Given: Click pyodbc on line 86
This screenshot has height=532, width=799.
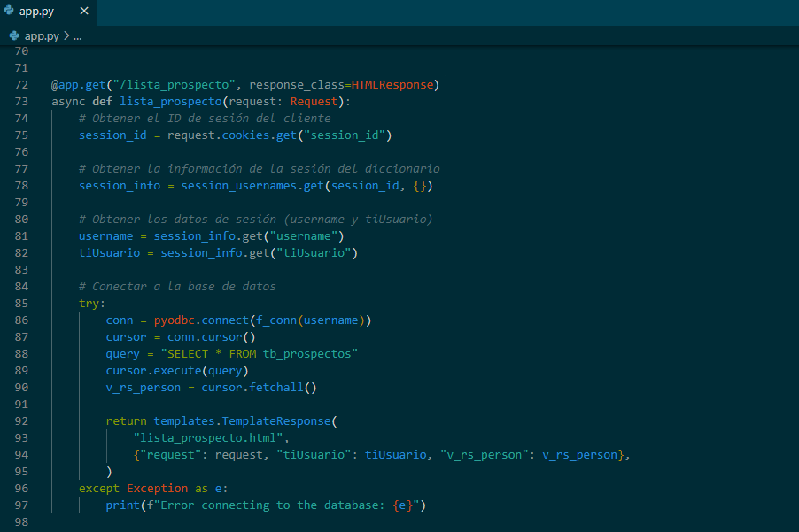Looking at the screenshot, I should click(x=175, y=320).
